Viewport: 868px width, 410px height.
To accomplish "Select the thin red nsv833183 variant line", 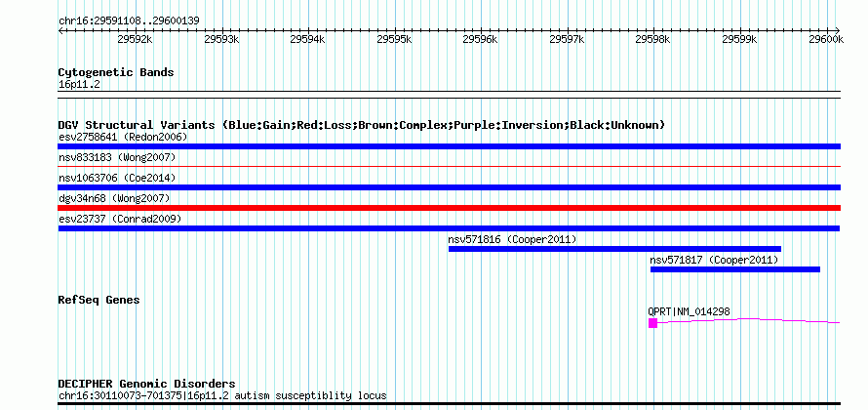I will pos(449,166).
